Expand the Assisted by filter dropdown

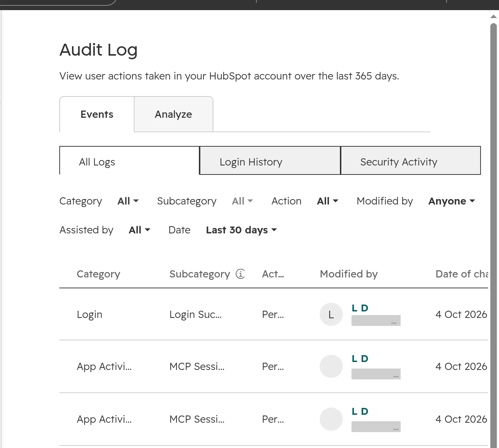[140, 230]
